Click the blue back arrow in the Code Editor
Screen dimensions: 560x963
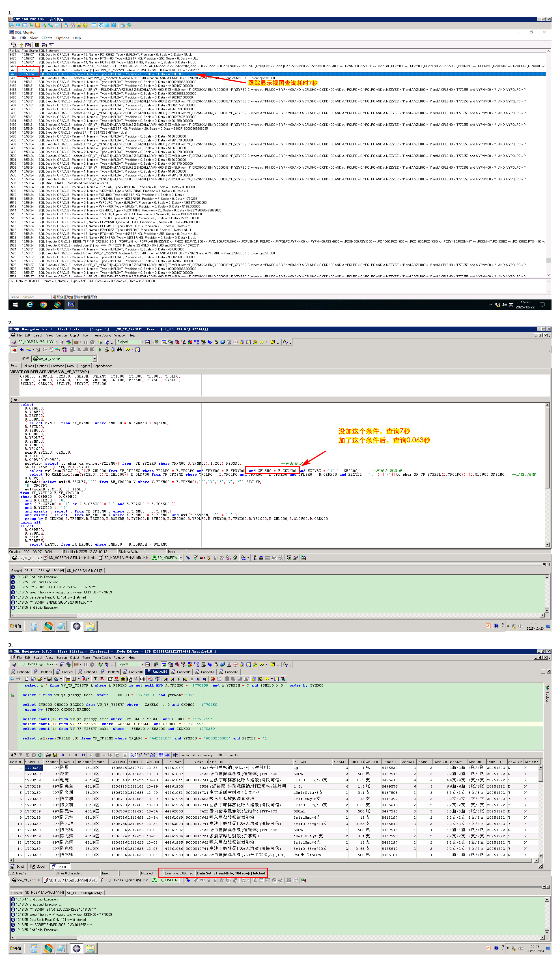click(12, 679)
